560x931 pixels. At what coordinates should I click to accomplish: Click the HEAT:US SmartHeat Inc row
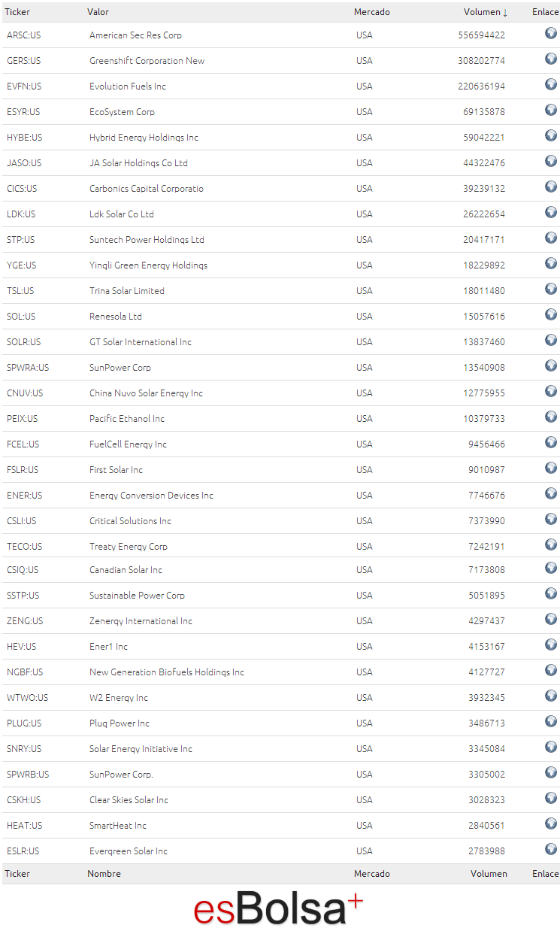tap(280, 826)
